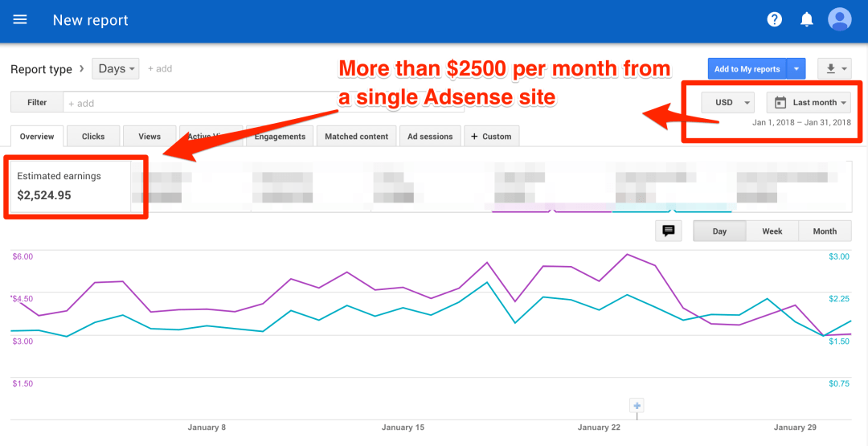Image resolution: width=868 pixels, height=446 pixels.
Task: Click the $6.00 left axis value
Action: [x=23, y=256]
